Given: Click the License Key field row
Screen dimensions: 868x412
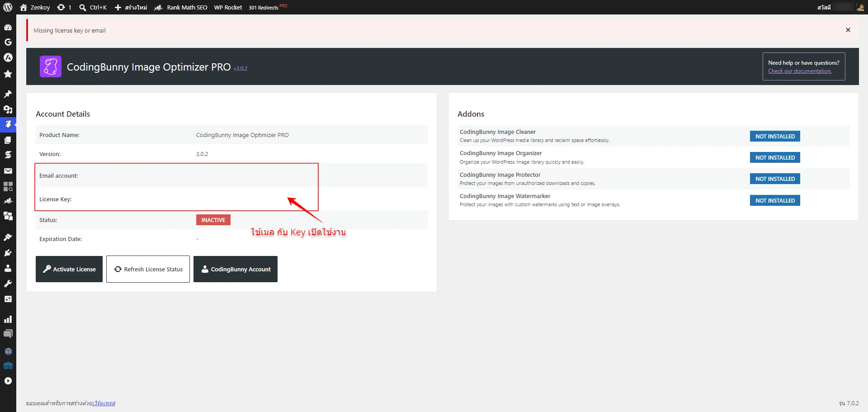Looking at the screenshot, I should [231, 199].
